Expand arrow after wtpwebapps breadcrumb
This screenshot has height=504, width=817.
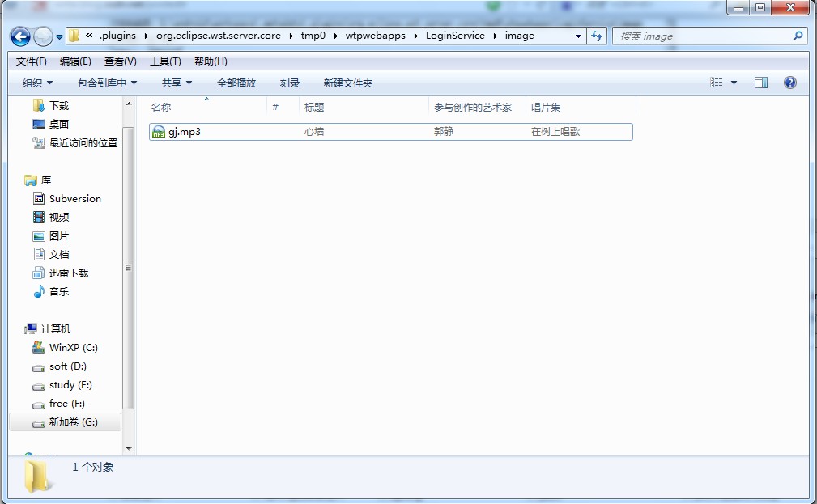tap(416, 36)
